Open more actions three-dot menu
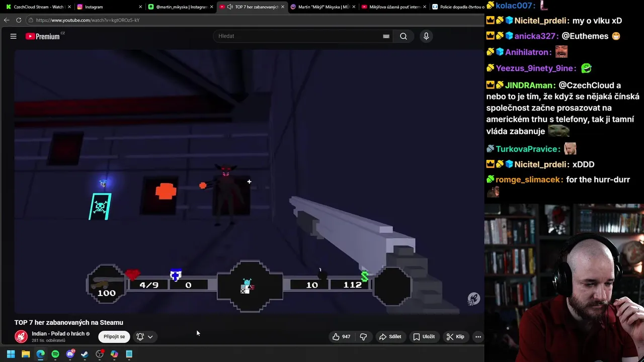This screenshot has height=362, width=644. pyautogui.click(x=478, y=337)
